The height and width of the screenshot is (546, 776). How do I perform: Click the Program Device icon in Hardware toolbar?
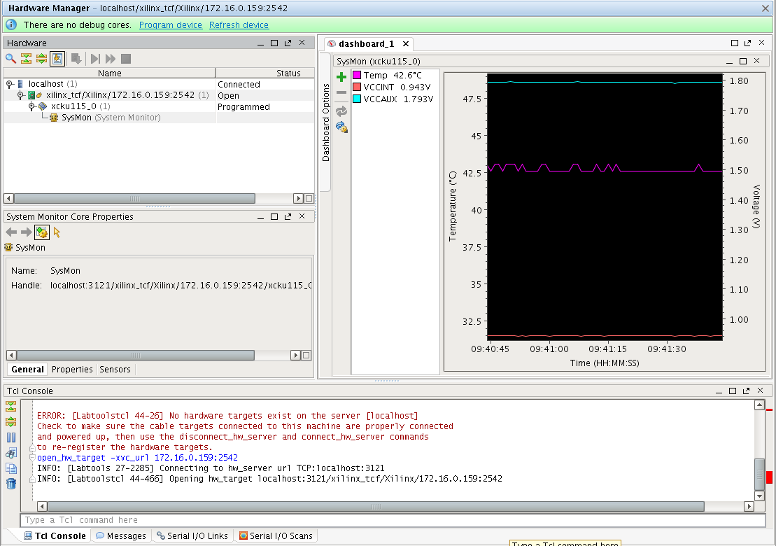76,59
